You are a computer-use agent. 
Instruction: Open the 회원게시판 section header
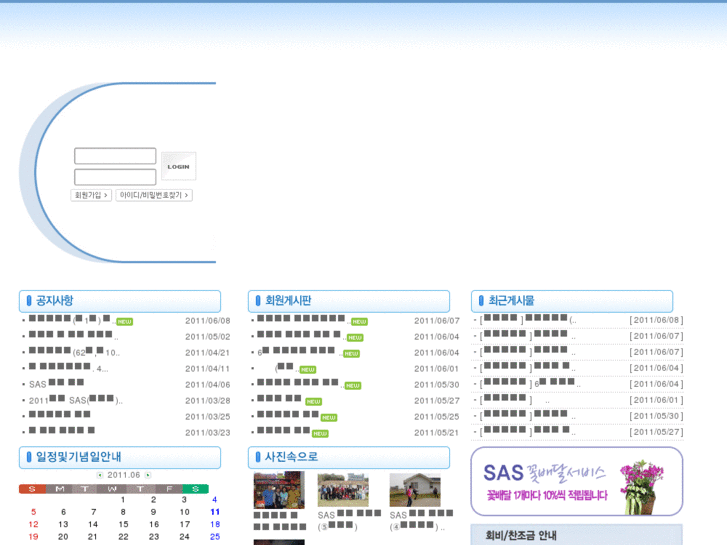[x=349, y=301]
